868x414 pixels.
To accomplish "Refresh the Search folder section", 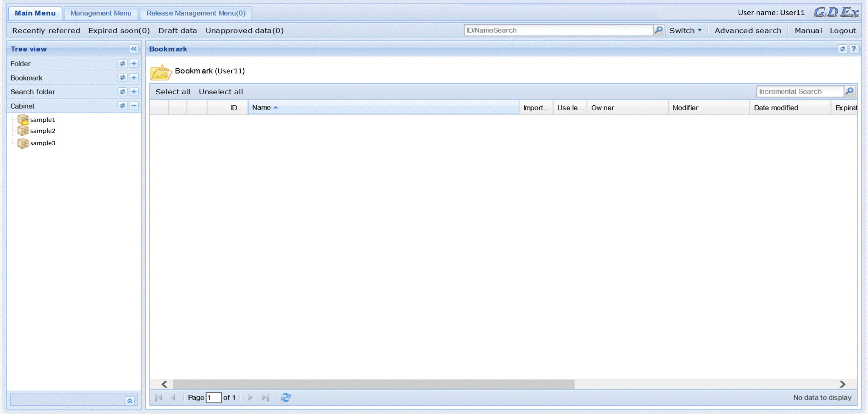I will 122,92.
